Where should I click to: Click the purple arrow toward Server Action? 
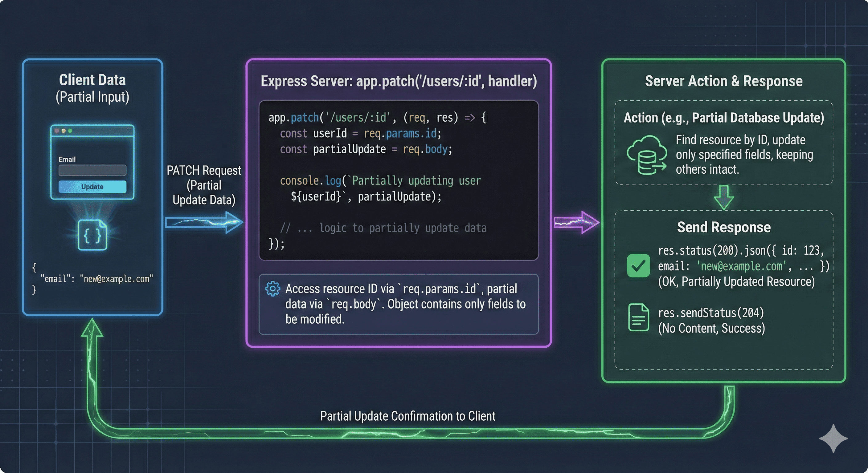[x=576, y=222]
